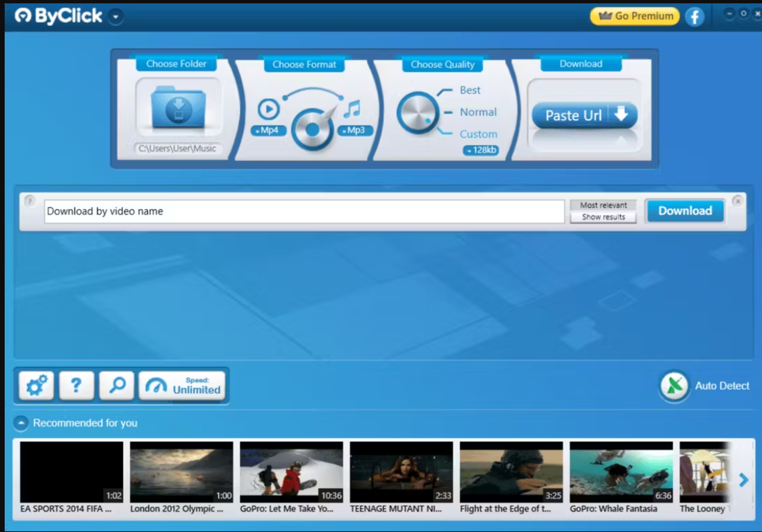762x532 pixels.
Task: Click the magnifying glass search icon
Action: [117, 386]
